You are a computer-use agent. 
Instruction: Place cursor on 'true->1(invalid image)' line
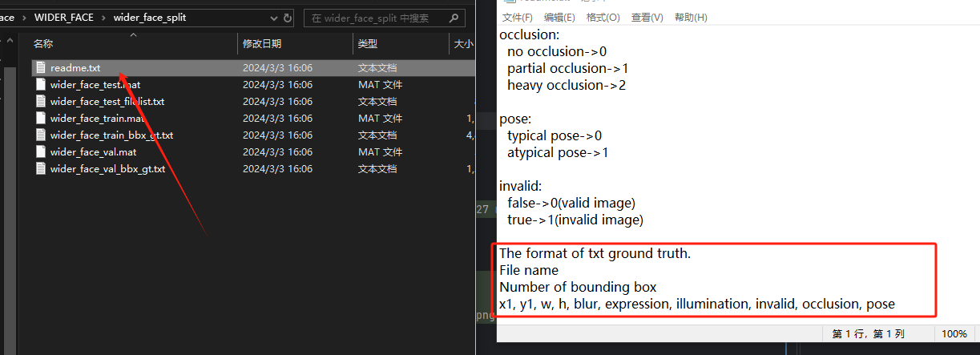(x=575, y=220)
